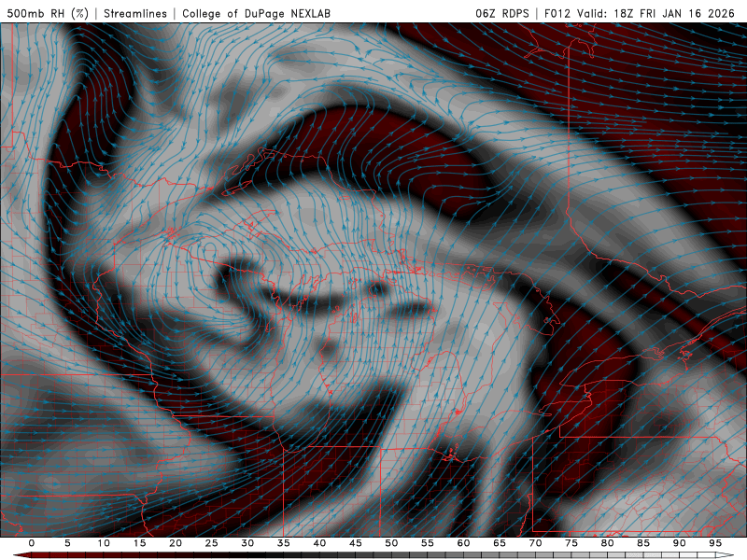Select the "60" value on the RH scale
The image size is (747, 560).
coord(463,543)
